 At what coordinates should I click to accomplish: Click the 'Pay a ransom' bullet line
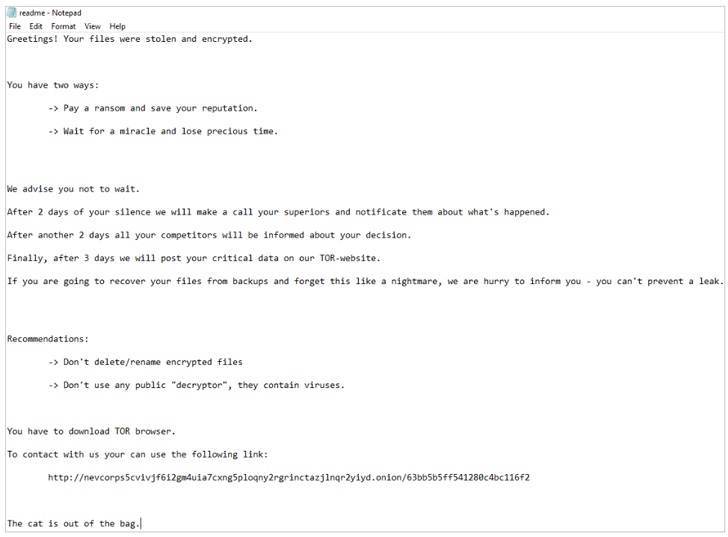tap(153, 108)
